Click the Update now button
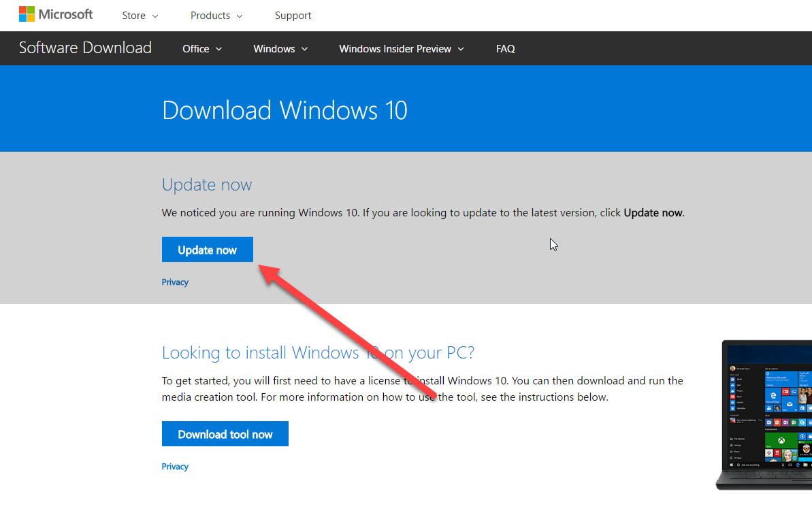 [207, 250]
